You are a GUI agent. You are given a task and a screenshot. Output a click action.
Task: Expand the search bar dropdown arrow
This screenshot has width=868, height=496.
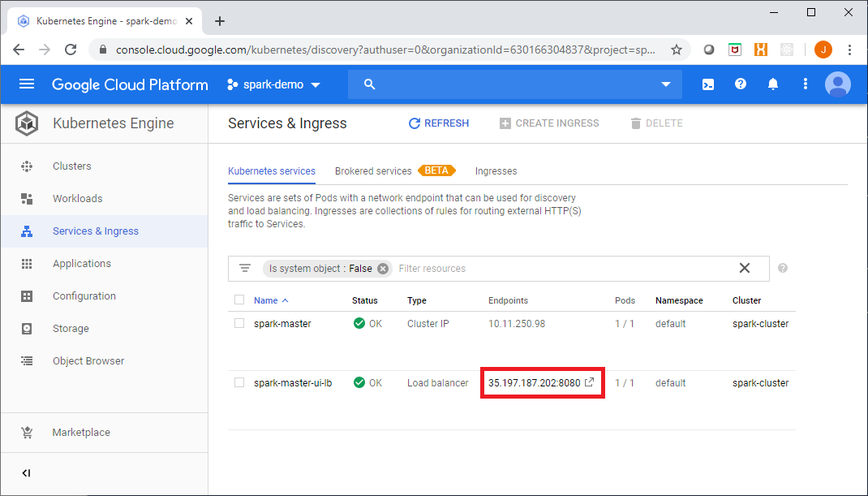[x=665, y=84]
